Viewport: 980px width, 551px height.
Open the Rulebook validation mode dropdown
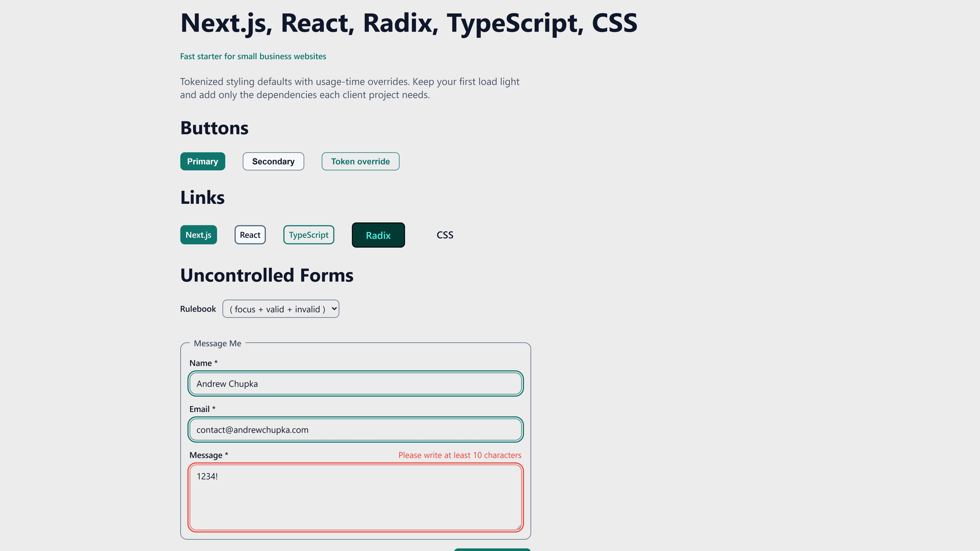pos(280,309)
